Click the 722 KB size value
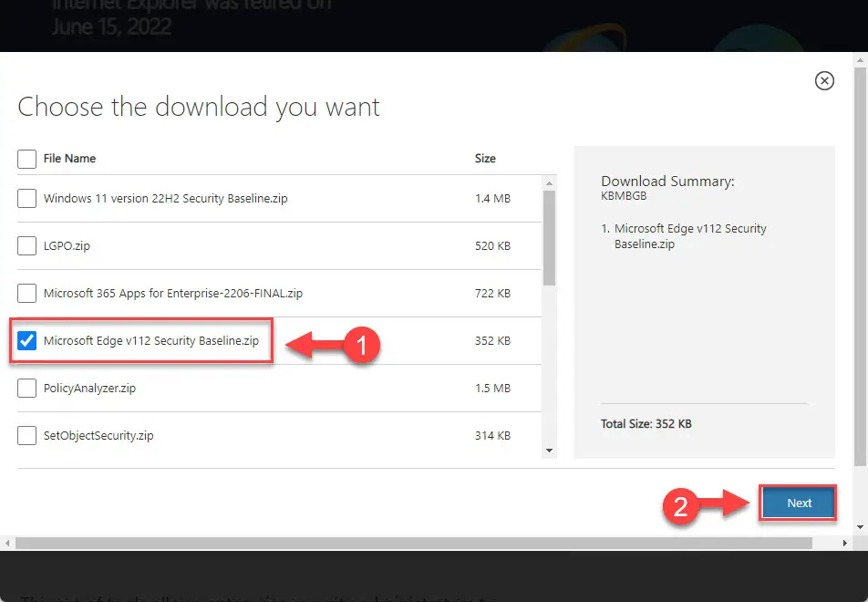This screenshot has width=868, height=602. pyautogui.click(x=492, y=293)
